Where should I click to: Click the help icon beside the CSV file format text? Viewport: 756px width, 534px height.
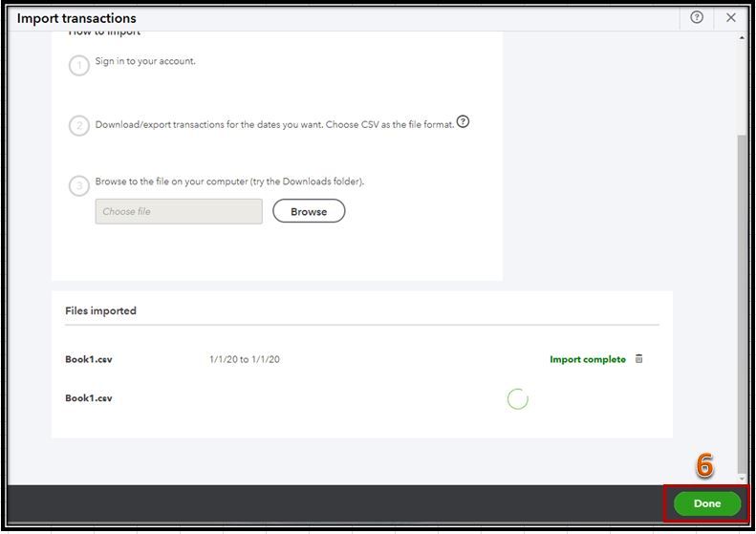[463, 121]
